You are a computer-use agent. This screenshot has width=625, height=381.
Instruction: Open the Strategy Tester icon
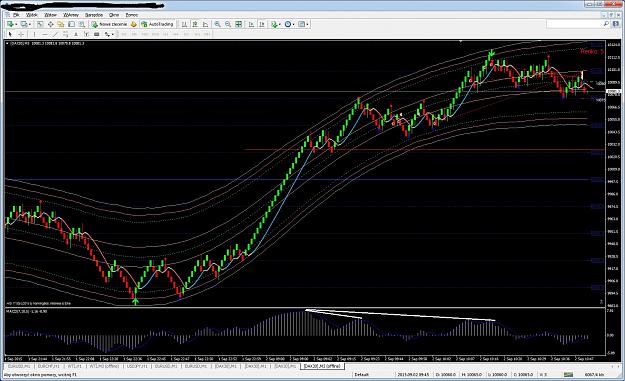82,24
